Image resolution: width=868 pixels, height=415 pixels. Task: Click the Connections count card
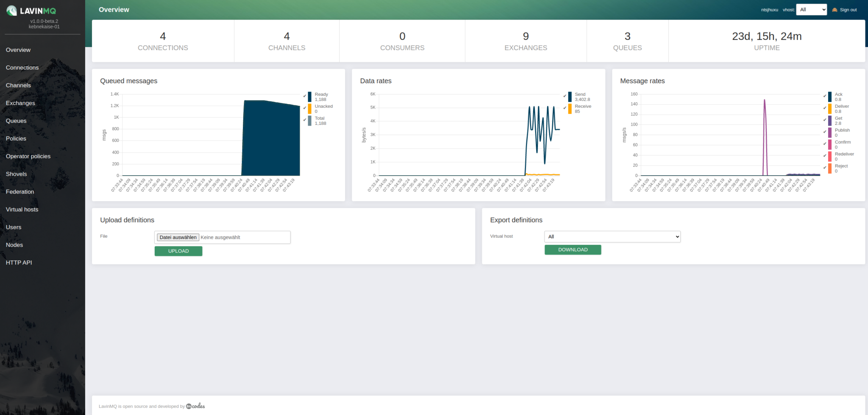click(163, 41)
